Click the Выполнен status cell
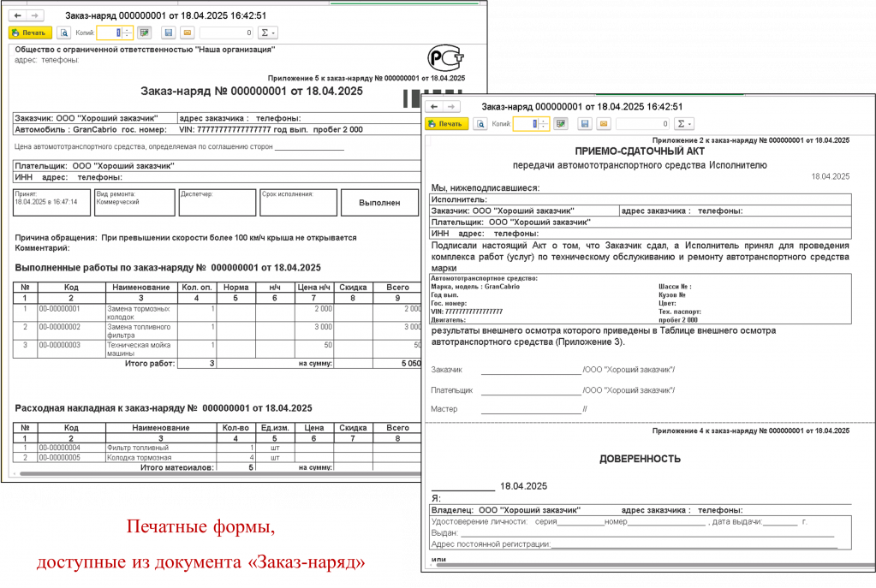Screen dimensions: 876x588 tap(379, 203)
